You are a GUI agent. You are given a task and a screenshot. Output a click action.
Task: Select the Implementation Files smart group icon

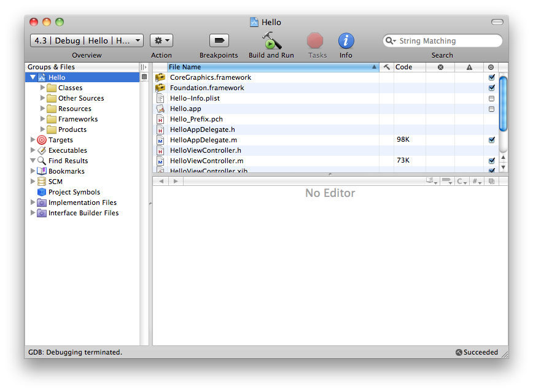coord(42,202)
